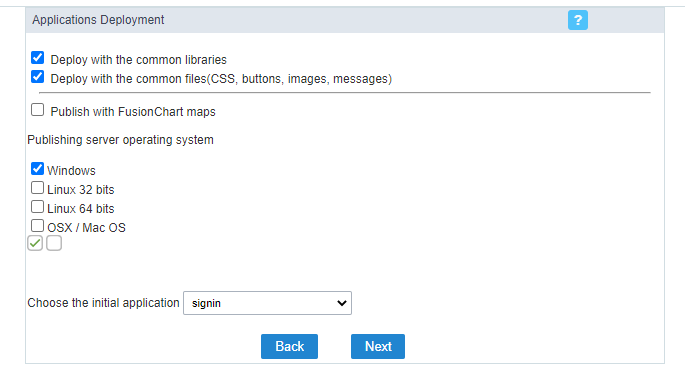Click the OSX / Mac OS label text
This screenshot has width=685, height=380.
(x=86, y=228)
